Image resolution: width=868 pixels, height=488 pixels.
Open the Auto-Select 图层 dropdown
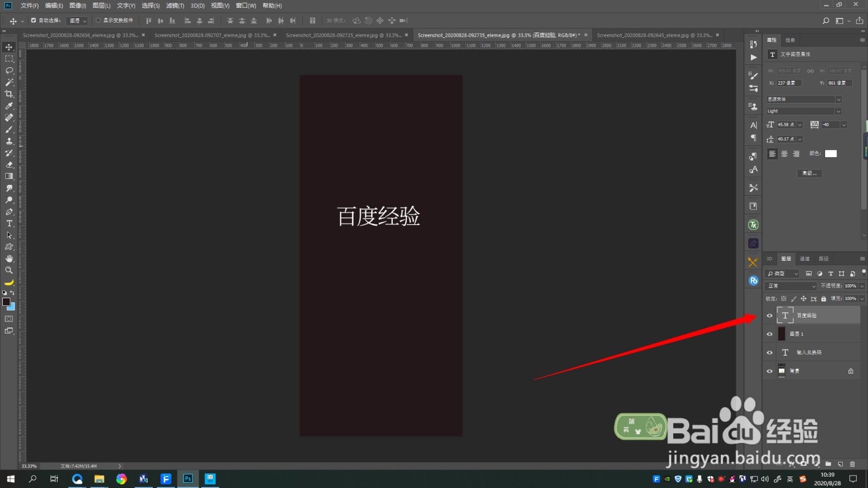(77, 21)
